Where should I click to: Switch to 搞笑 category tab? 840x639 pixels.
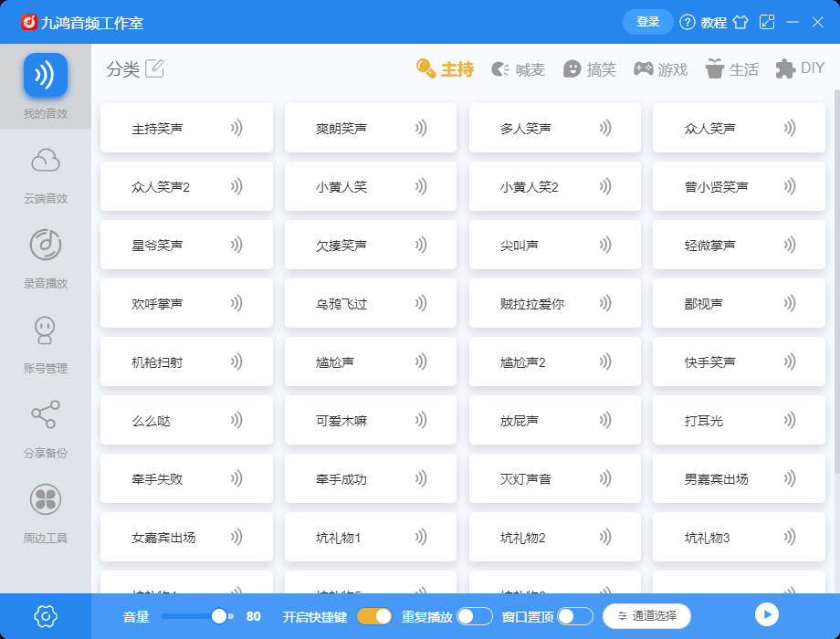pos(589,69)
